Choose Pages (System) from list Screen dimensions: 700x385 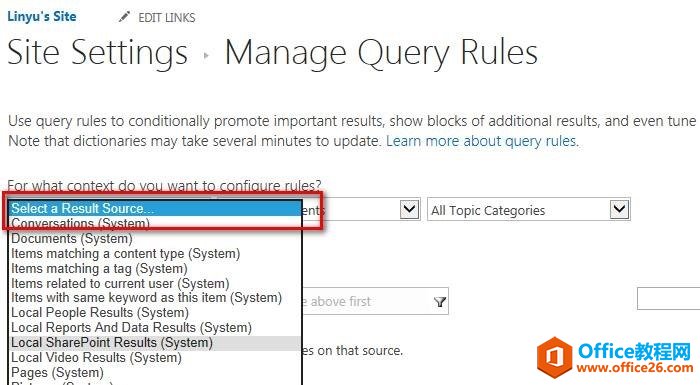(155, 372)
